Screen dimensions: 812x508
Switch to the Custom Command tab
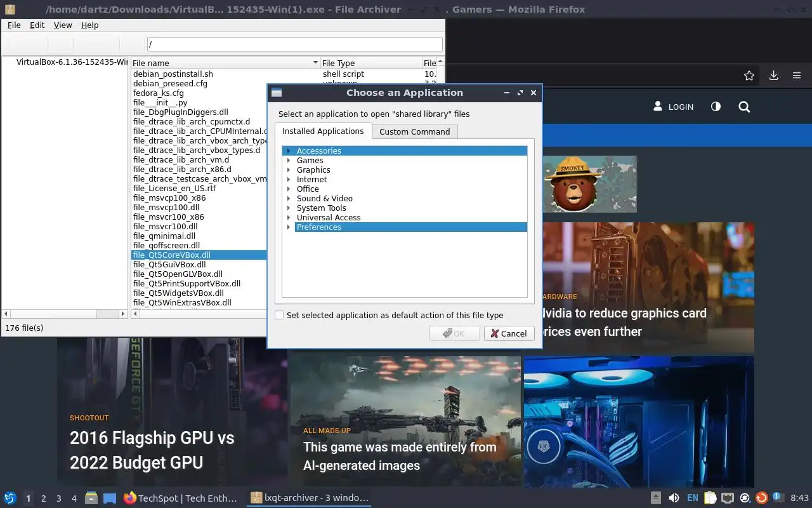(414, 131)
